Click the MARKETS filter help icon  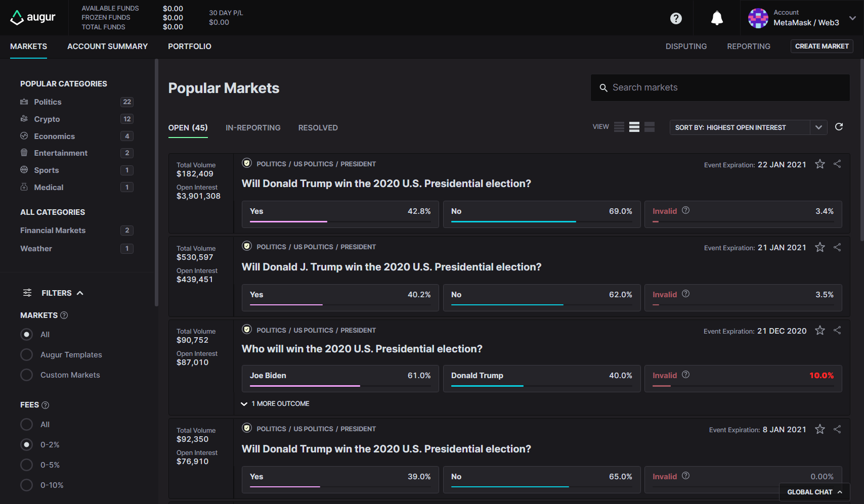click(x=64, y=315)
